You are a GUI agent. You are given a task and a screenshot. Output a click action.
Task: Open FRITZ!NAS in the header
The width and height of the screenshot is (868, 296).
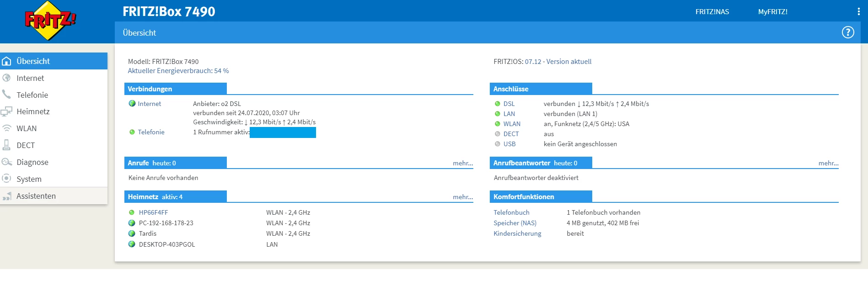(x=712, y=12)
